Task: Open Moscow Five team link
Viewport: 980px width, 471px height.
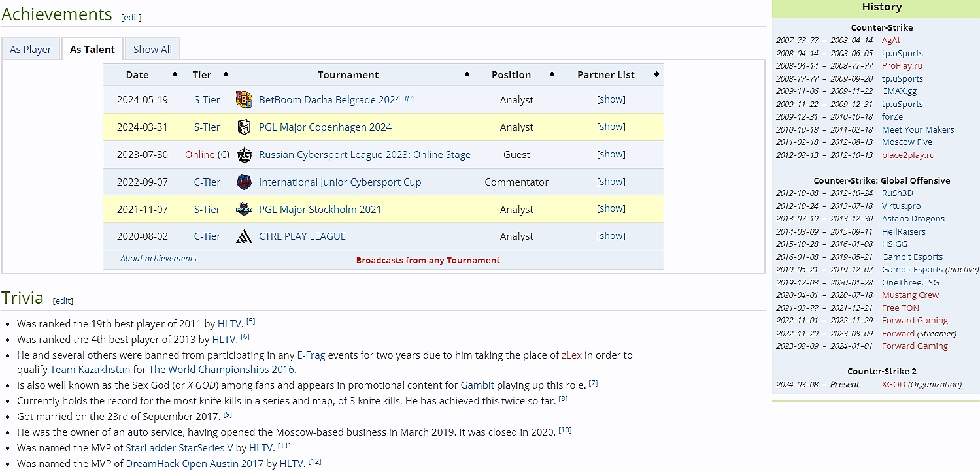Action: pos(907,142)
